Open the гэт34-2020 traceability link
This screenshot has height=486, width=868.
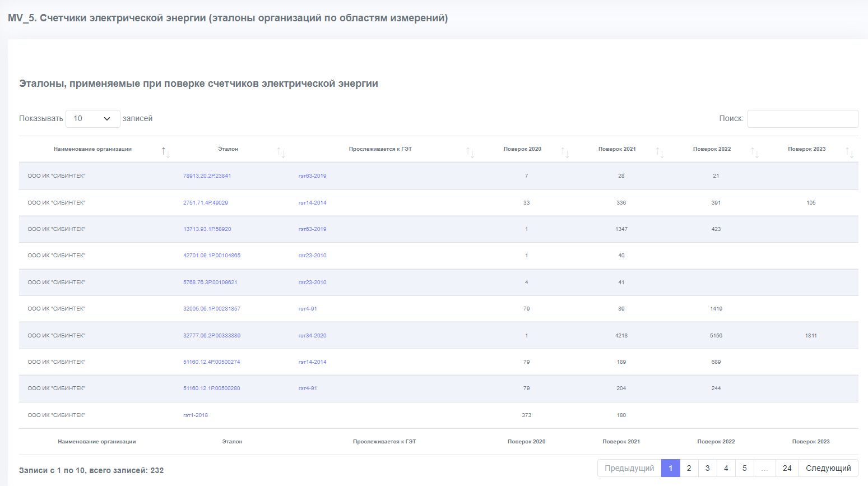coord(312,336)
